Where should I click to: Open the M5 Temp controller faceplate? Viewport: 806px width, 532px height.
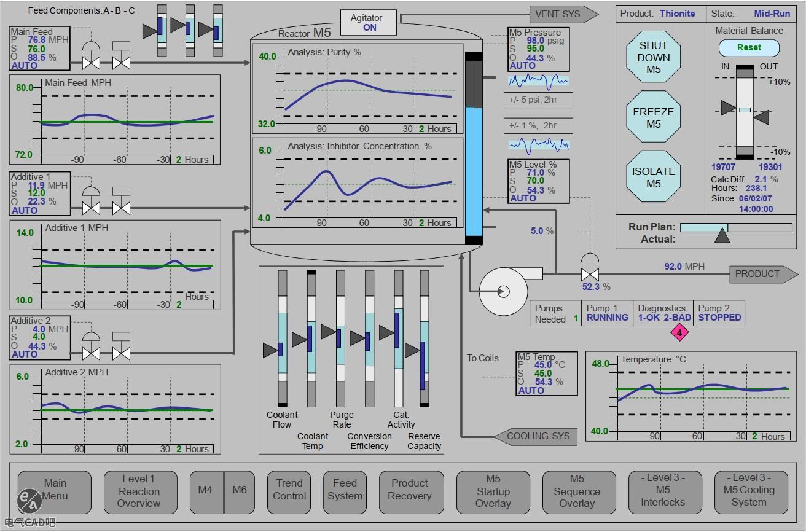point(546,374)
